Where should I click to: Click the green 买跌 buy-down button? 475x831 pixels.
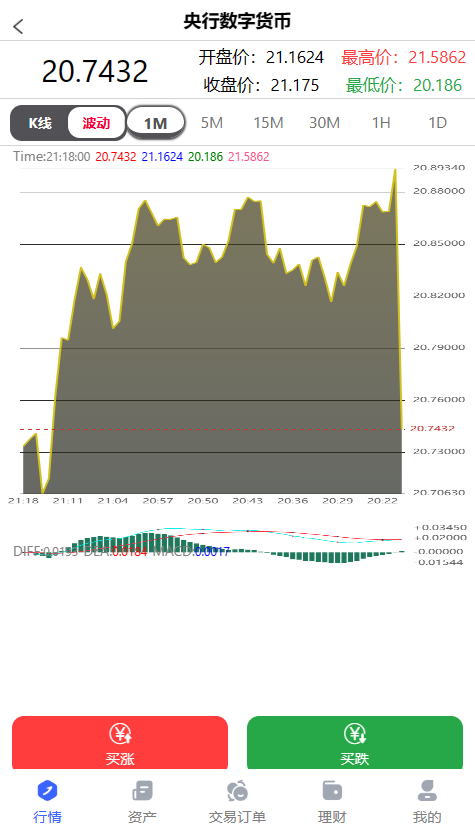355,742
